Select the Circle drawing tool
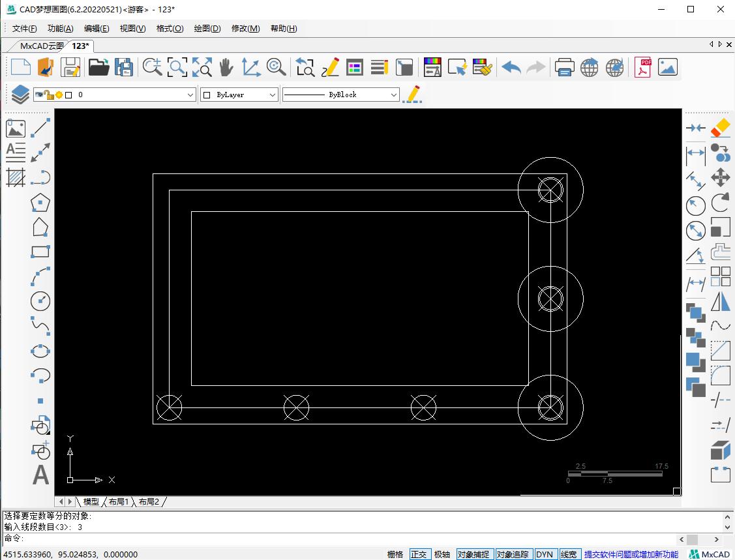735x560 pixels. [x=40, y=301]
